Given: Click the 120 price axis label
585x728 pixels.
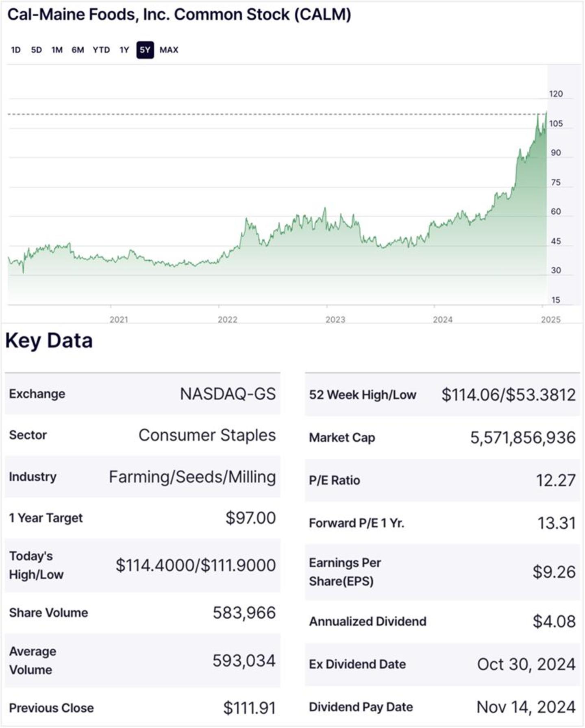Looking at the screenshot, I should coord(556,94).
